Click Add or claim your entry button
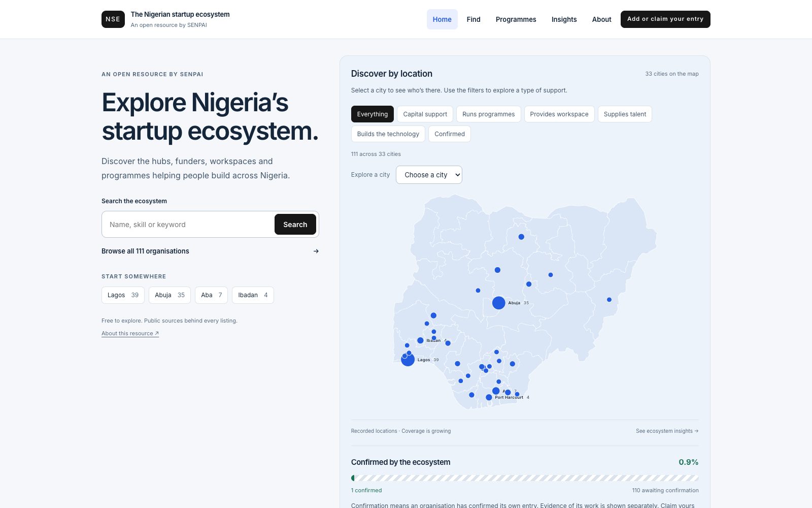Viewport: 812px width, 508px height. [x=665, y=19]
